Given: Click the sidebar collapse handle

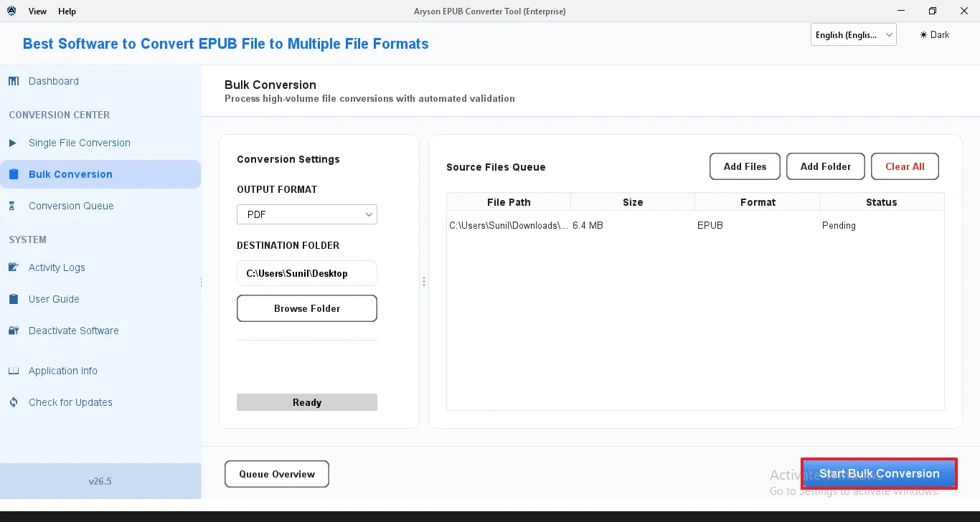Looking at the screenshot, I should (x=202, y=282).
